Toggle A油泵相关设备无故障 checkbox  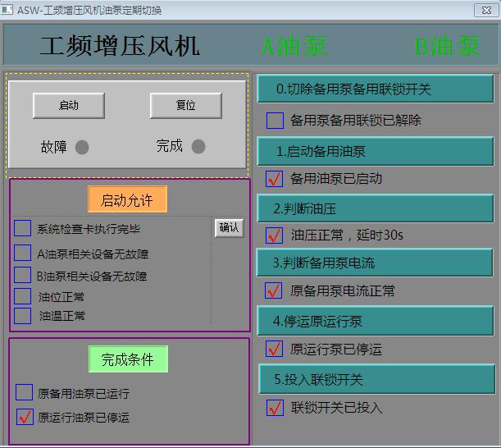(x=23, y=253)
